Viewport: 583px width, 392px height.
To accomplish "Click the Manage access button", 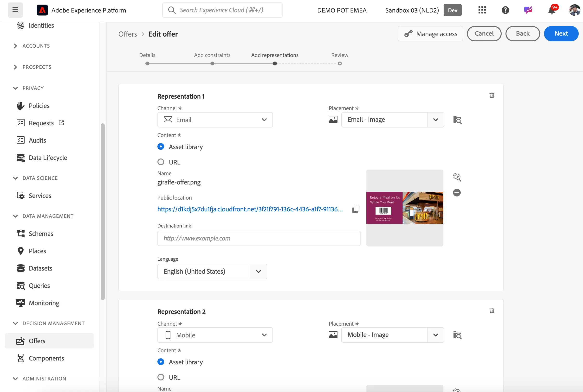I will [x=430, y=33].
